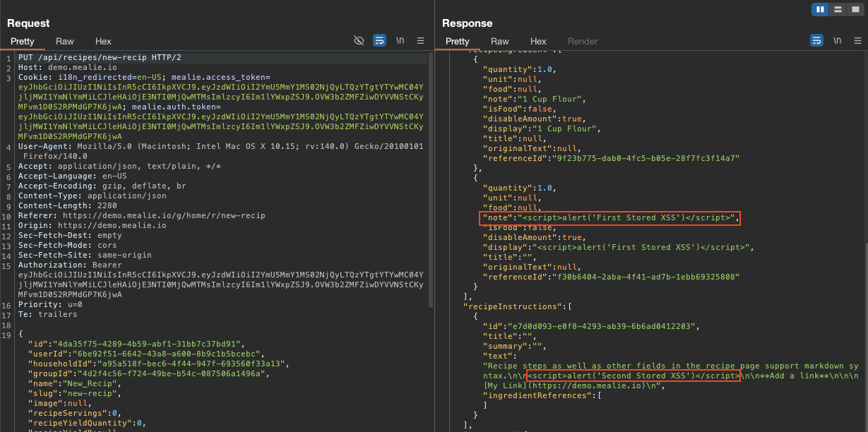Click the Accept-Language: en-US header
This screenshot has width=868, height=432.
coord(73,176)
